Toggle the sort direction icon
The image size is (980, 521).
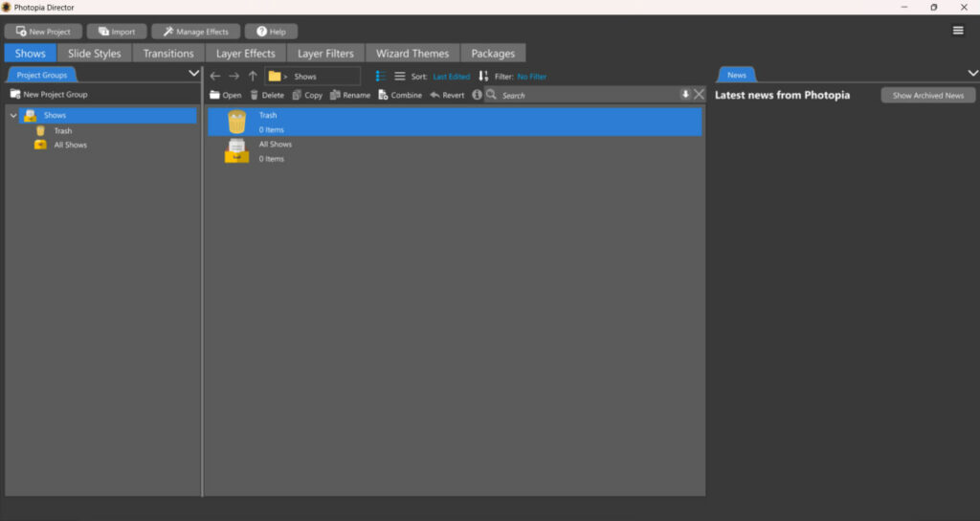pyautogui.click(x=483, y=77)
